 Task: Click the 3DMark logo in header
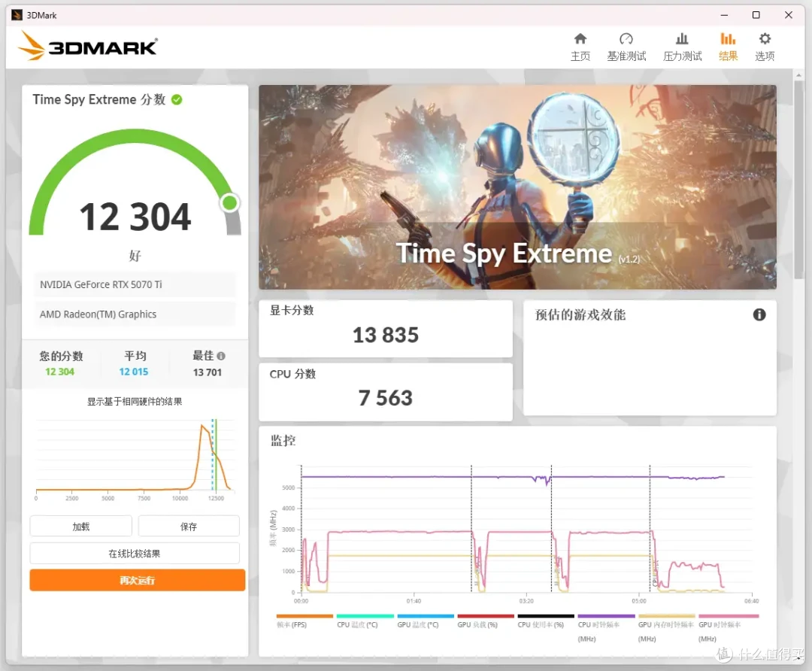(88, 46)
